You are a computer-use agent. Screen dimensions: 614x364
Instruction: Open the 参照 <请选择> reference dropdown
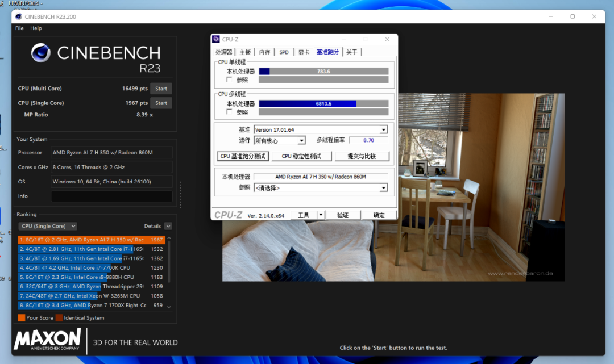tap(321, 187)
